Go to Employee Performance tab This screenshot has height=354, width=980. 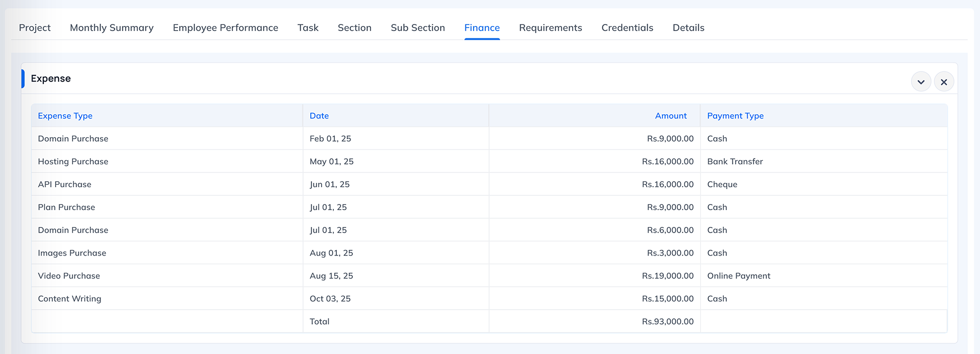225,28
